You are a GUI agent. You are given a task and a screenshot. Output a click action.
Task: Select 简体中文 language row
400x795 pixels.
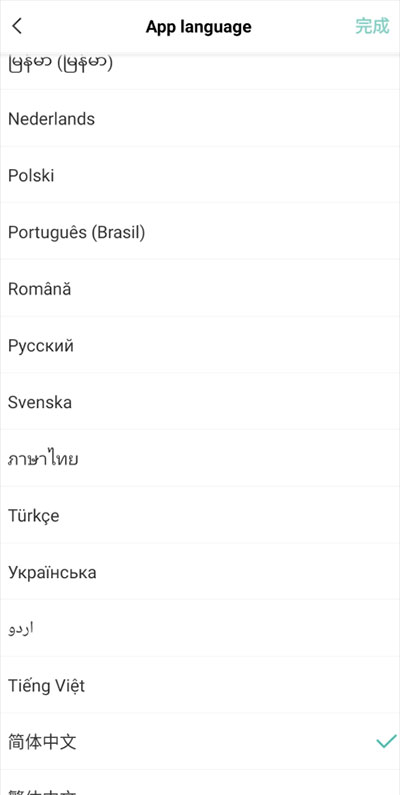pos(200,742)
